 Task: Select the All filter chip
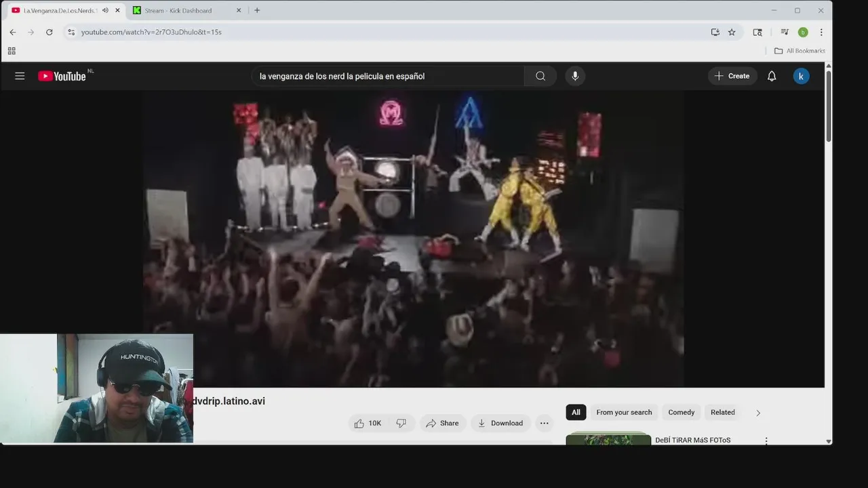pyautogui.click(x=576, y=412)
